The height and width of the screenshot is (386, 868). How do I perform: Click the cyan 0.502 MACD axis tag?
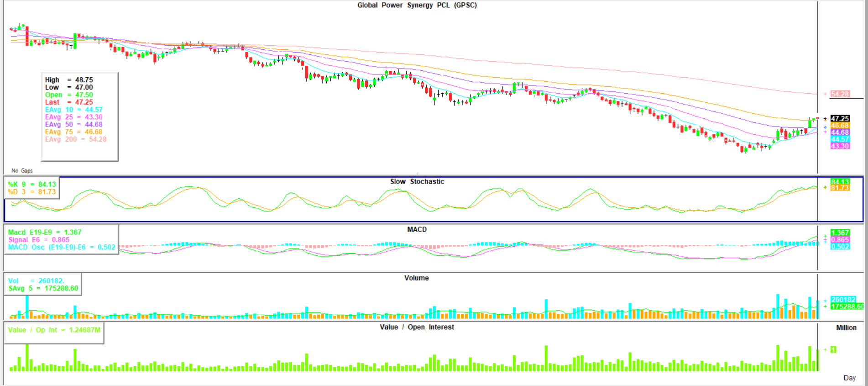pos(840,246)
